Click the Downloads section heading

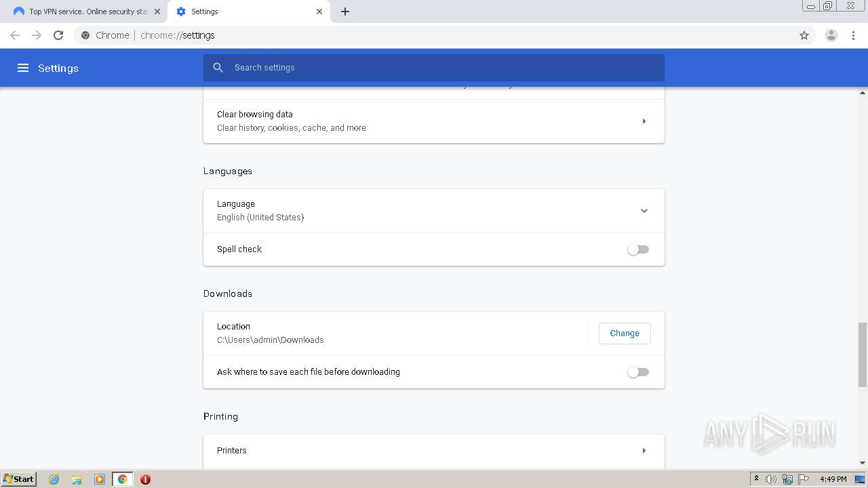coord(228,293)
